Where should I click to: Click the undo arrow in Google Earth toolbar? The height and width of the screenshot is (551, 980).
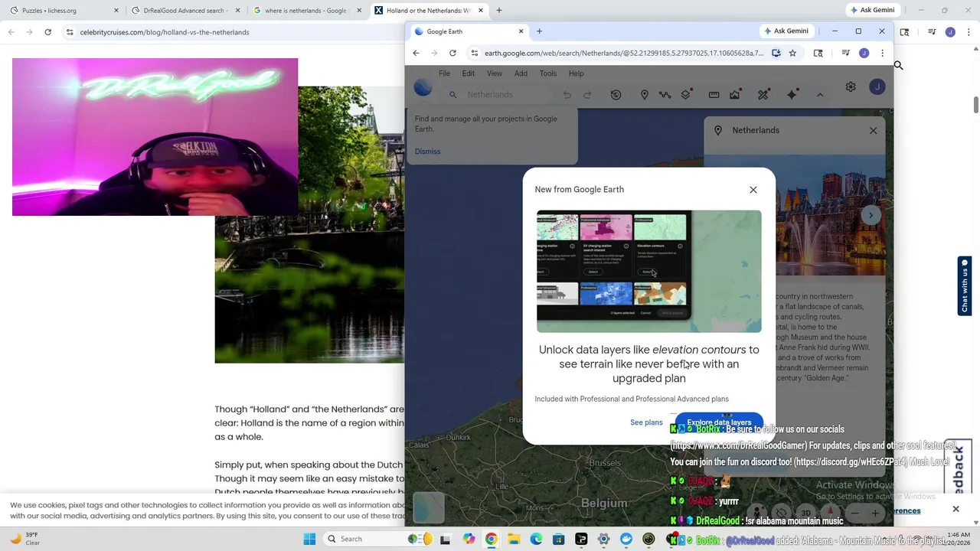point(567,95)
